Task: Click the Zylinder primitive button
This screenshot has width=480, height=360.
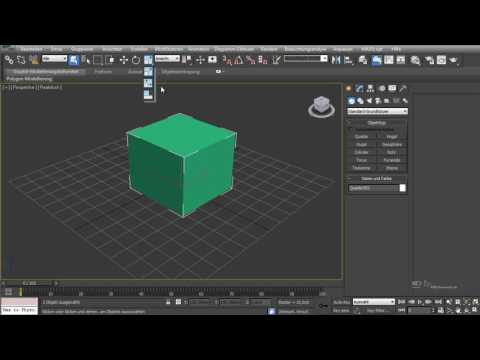Action: pyautogui.click(x=361, y=152)
